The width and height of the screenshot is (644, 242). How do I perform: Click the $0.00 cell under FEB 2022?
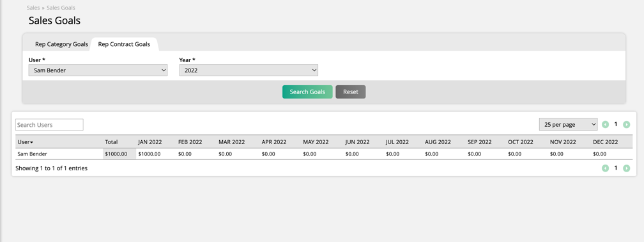185,154
